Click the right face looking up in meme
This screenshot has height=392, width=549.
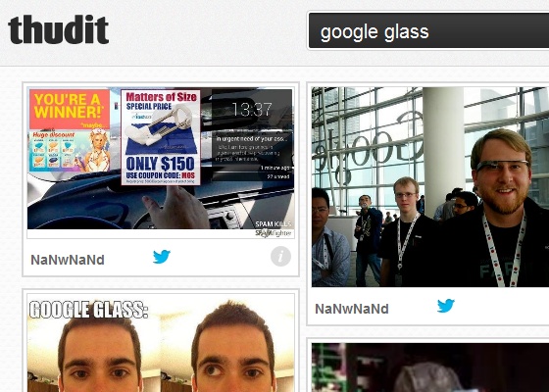coord(233,352)
